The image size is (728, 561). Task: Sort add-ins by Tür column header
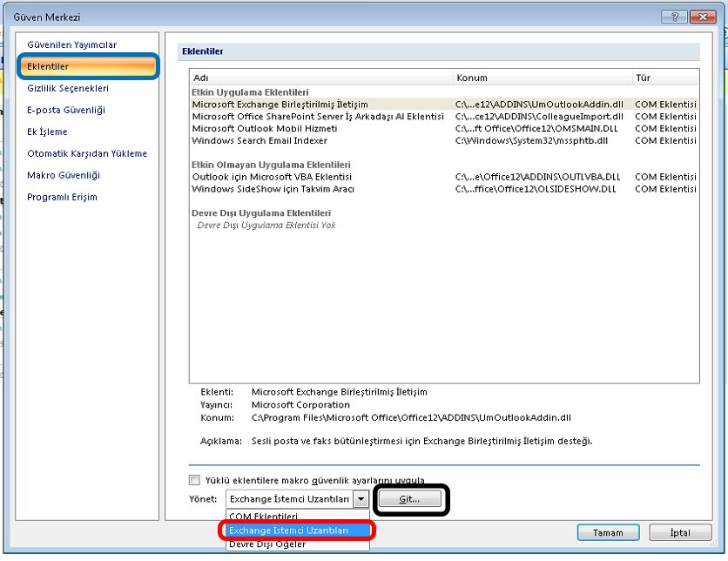click(665, 78)
